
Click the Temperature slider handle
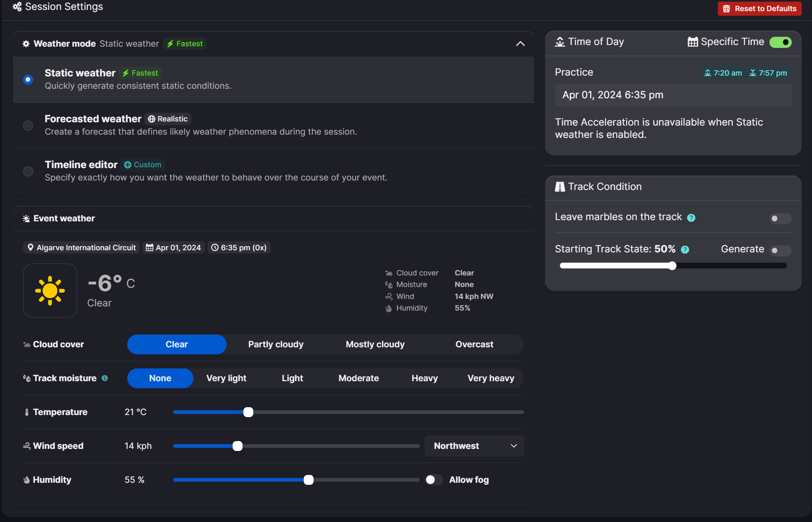tap(248, 412)
